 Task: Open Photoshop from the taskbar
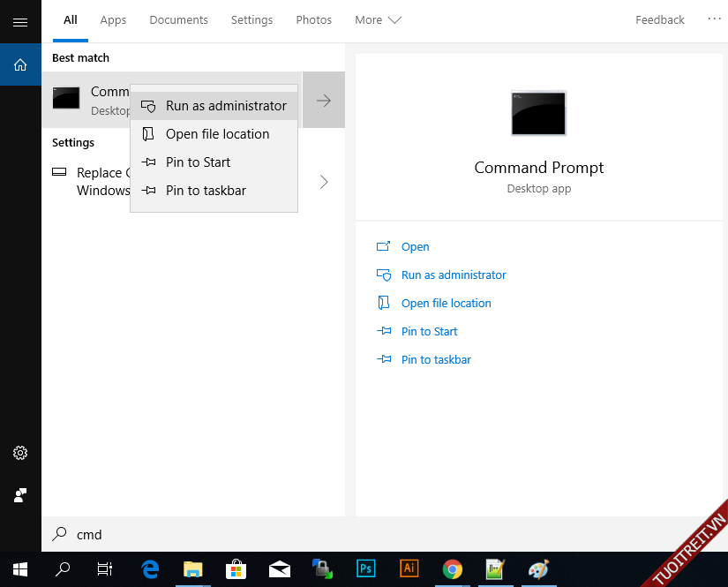[x=365, y=569]
